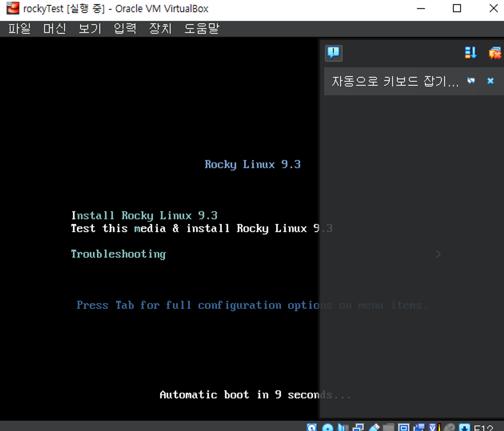Click the VirtualBox window title icon
This screenshot has width=504, height=431.
click(13, 8)
